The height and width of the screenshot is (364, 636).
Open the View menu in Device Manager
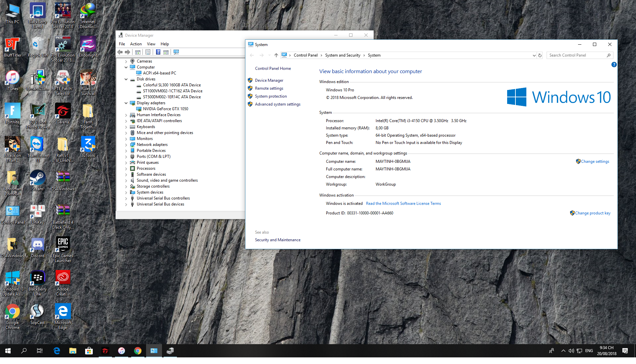click(151, 44)
